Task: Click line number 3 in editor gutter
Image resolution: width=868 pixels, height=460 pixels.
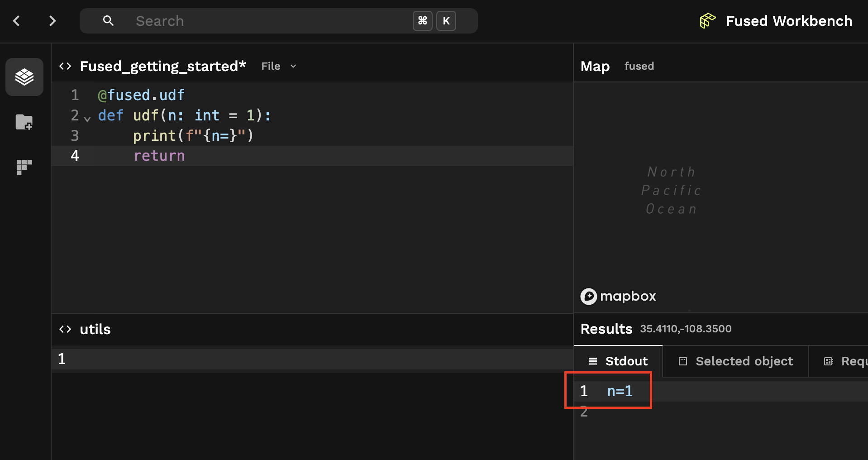Action: coord(75,136)
